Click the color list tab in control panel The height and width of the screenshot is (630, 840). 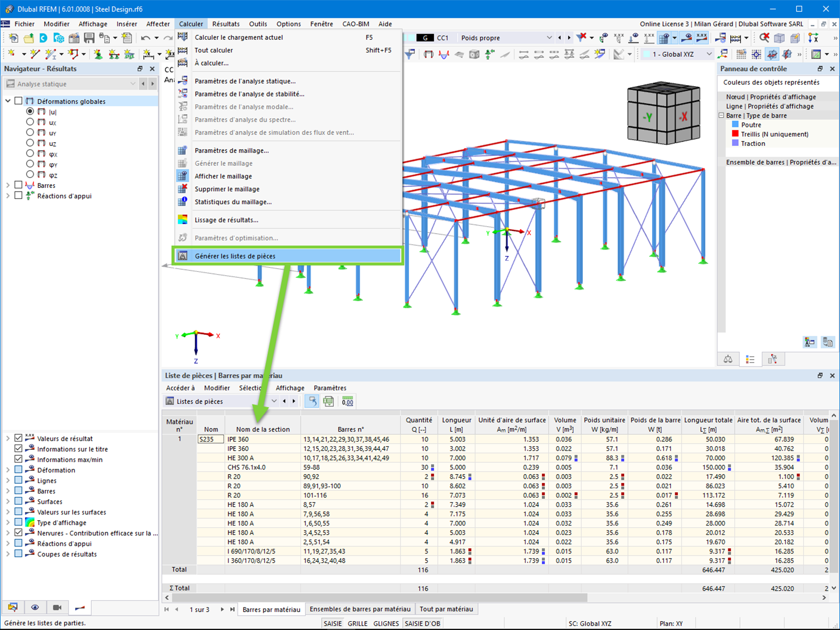[750, 359]
